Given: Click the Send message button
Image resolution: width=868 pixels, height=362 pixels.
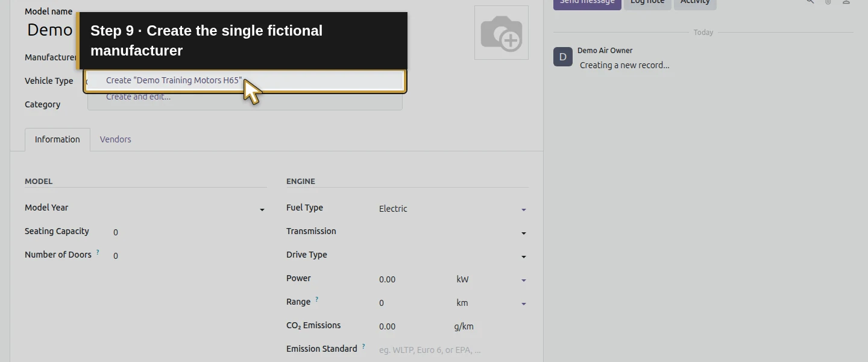Looking at the screenshot, I should (587, 2).
